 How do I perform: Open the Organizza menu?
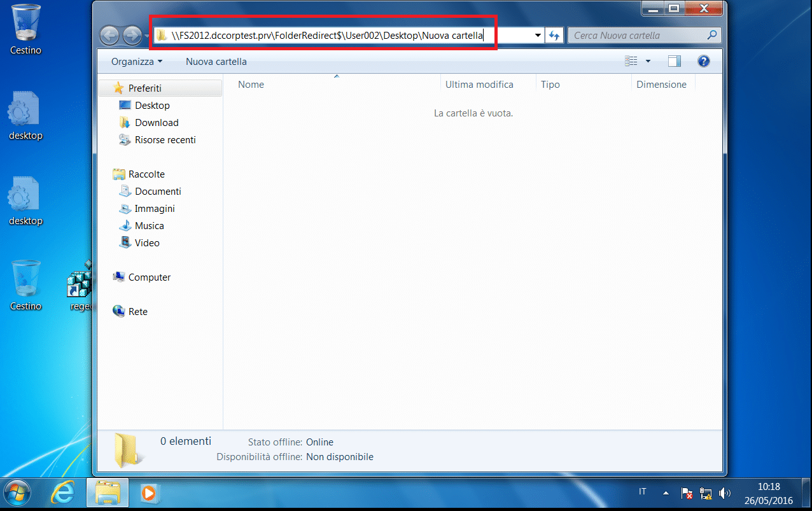pyautogui.click(x=136, y=62)
